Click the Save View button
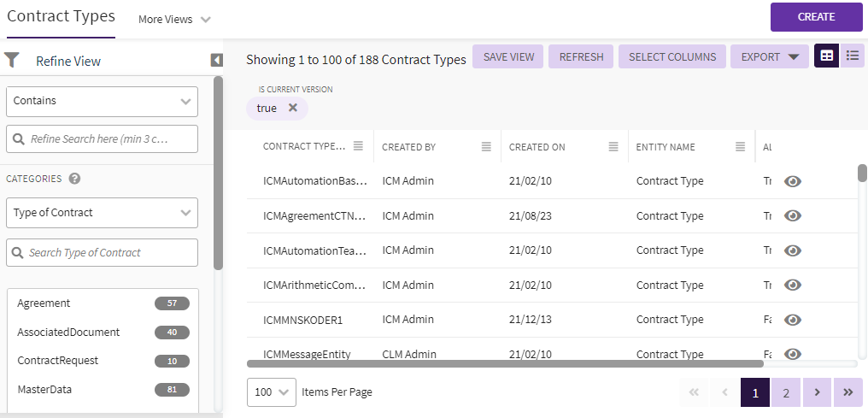This screenshot has height=418, width=868. [508, 57]
